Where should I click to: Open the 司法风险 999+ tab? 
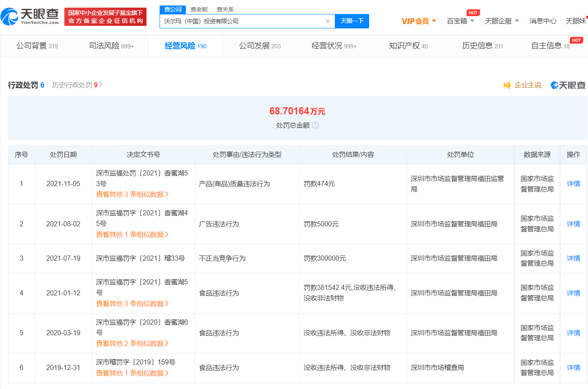point(111,46)
